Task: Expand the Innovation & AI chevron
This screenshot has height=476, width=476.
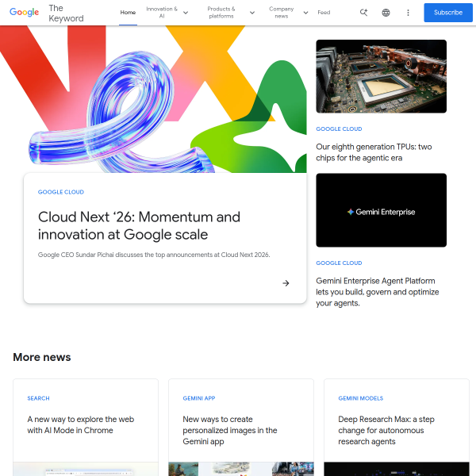Action: point(186,13)
